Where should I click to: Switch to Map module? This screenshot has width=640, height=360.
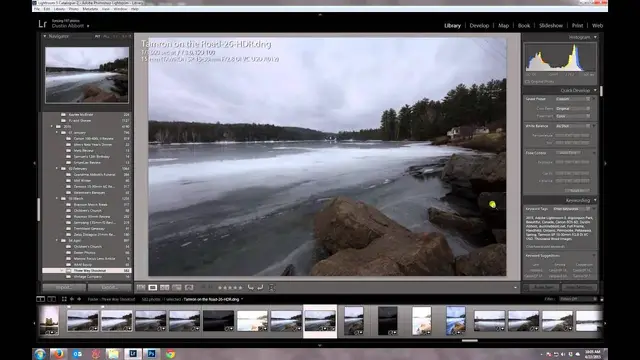click(503, 25)
